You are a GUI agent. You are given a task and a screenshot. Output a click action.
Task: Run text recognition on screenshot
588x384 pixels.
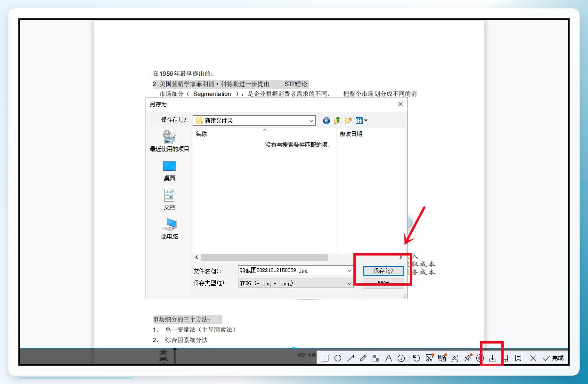[455, 358]
